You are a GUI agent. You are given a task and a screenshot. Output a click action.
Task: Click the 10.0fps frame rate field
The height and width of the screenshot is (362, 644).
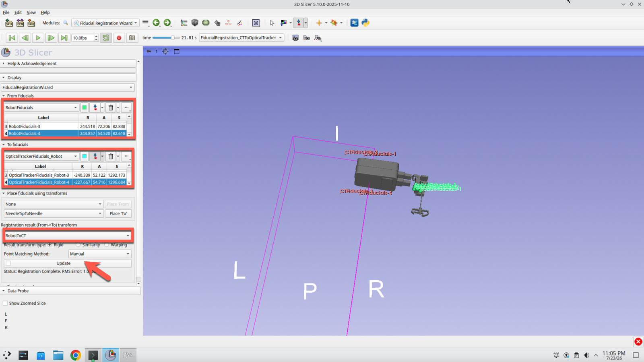(82, 38)
